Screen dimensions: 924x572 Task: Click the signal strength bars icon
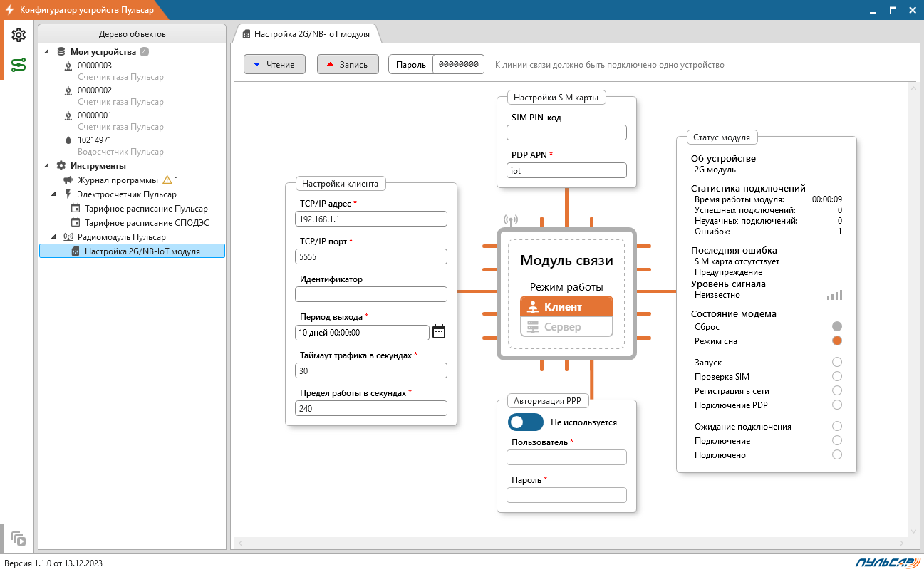(834, 295)
